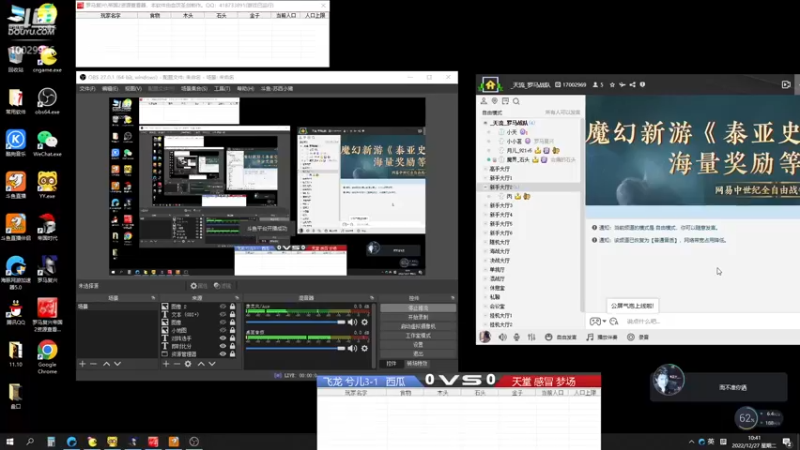This screenshot has height=450, width=800.
Task: Expand 新手大厅1 channel in YY tree
Action: [x=485, y=178]
